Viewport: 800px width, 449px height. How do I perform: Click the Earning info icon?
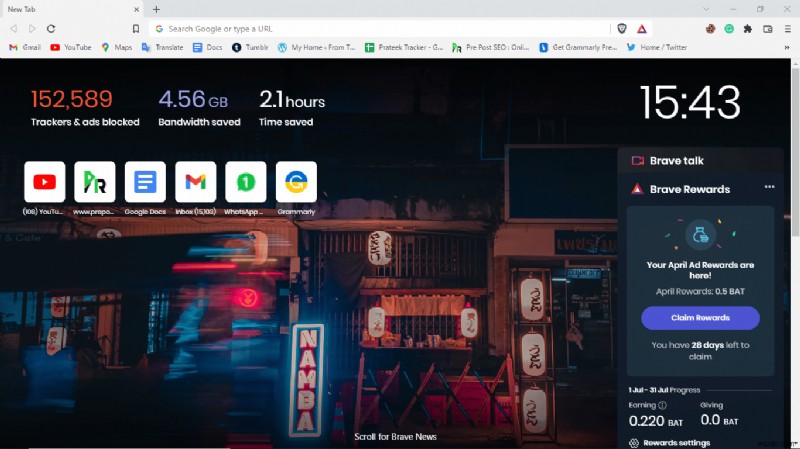(x=662, y=405)
